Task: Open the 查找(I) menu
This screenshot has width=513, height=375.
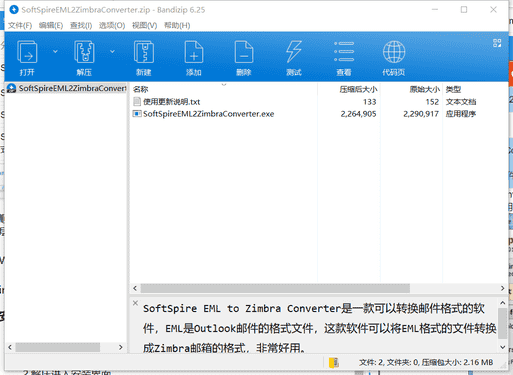Action: pos(81,25)
